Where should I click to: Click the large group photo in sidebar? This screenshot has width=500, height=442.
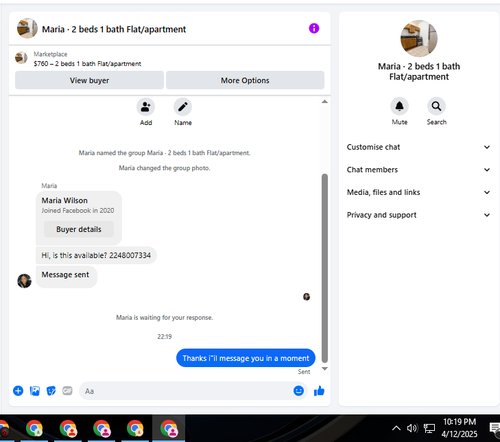click(x=419, y=38)
